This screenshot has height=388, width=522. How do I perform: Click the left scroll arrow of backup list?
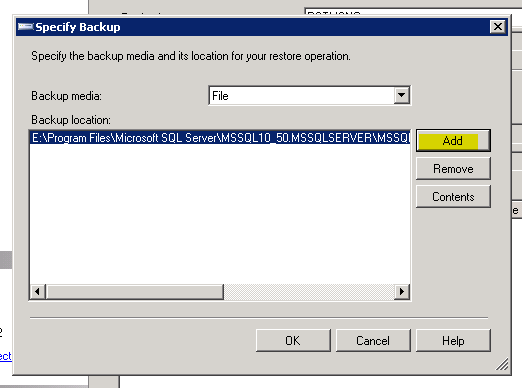click(37, 292)
